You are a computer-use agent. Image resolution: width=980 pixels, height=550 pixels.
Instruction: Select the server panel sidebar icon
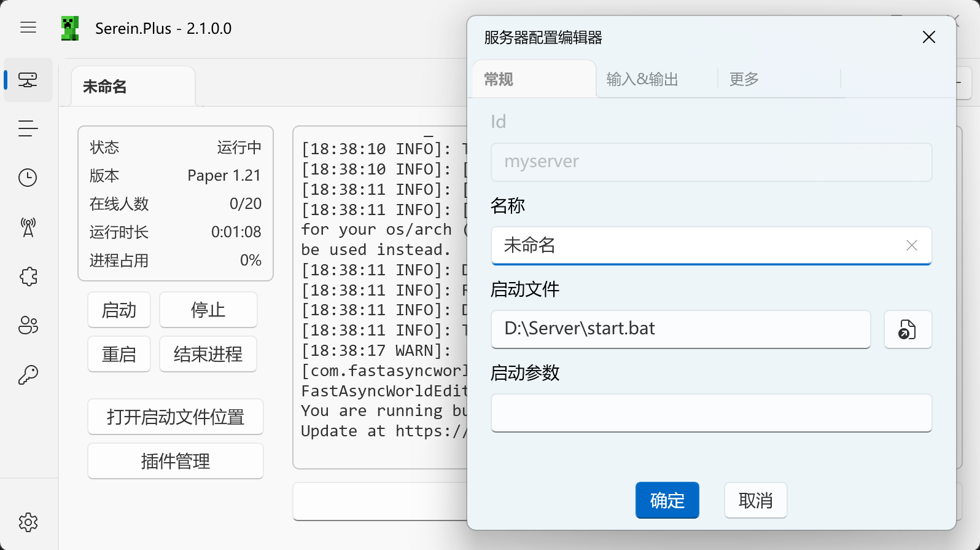pyautogui.click(x=28, y=80)
